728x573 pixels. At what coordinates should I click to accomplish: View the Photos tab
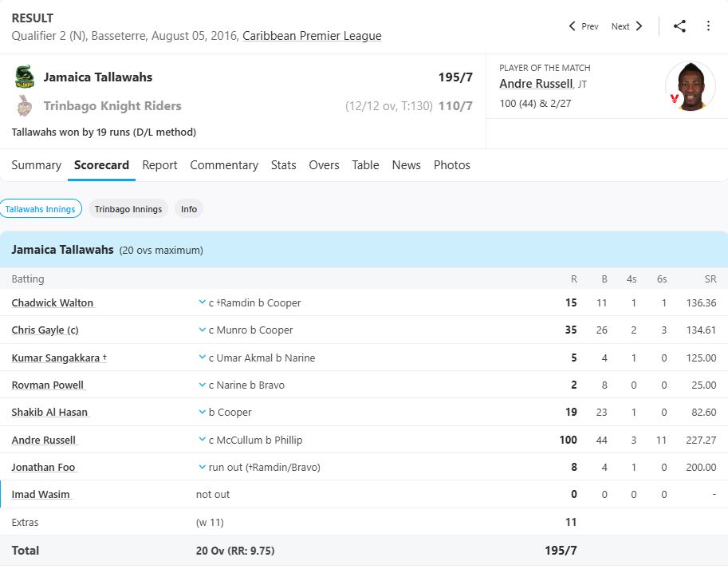[x=452, y=165]
